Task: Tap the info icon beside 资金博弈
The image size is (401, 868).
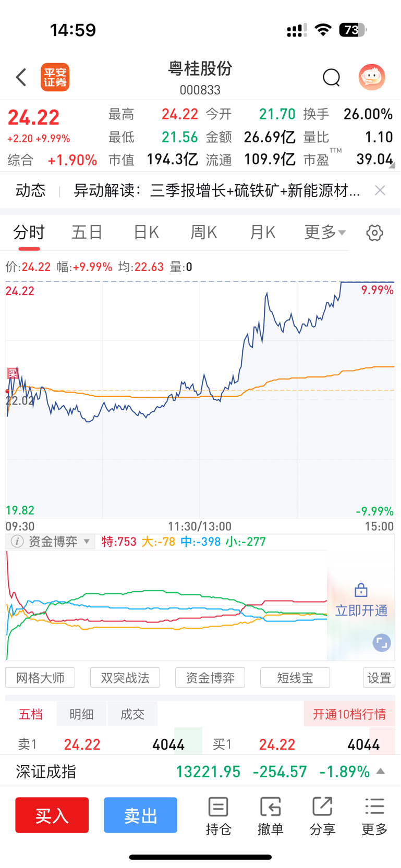Action: (x=17, y=542)
